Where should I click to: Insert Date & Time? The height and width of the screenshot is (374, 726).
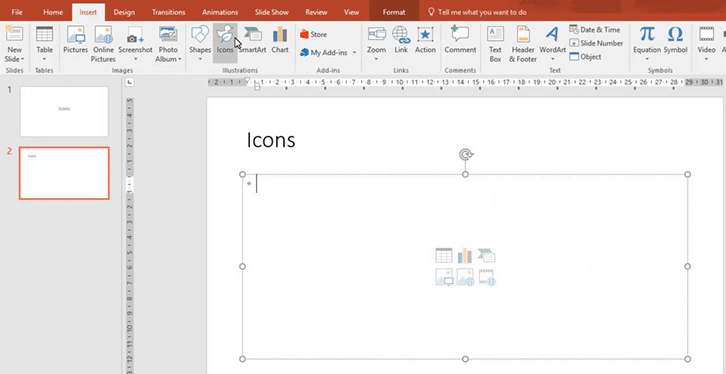click(x=595, y=30)
